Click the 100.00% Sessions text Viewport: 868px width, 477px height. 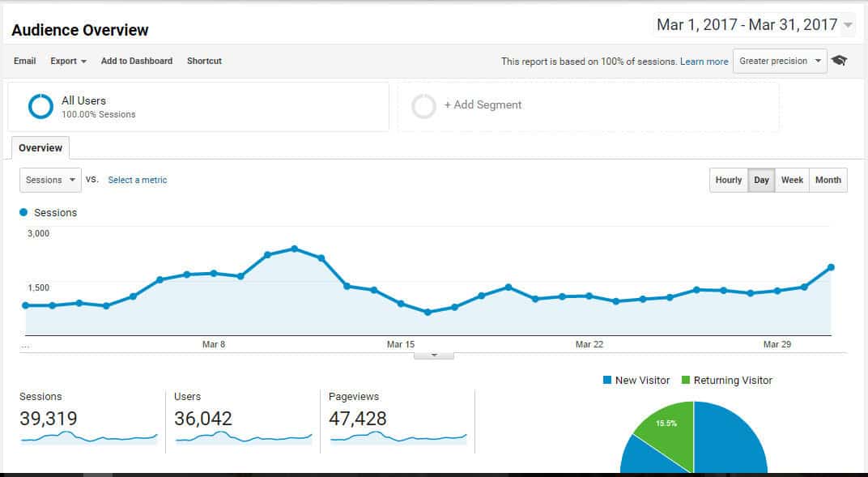pos(99,114)
